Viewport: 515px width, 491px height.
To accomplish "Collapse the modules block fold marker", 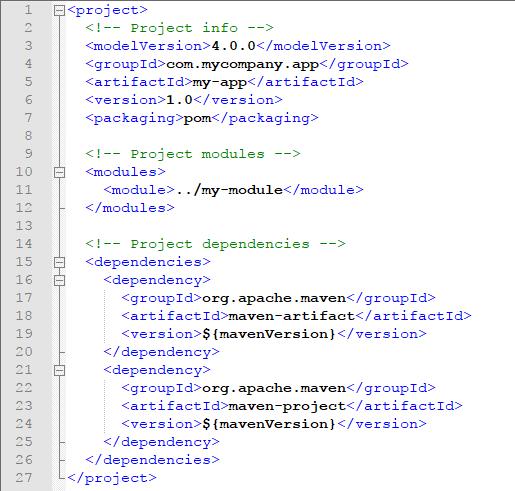I will pos(59,172).
